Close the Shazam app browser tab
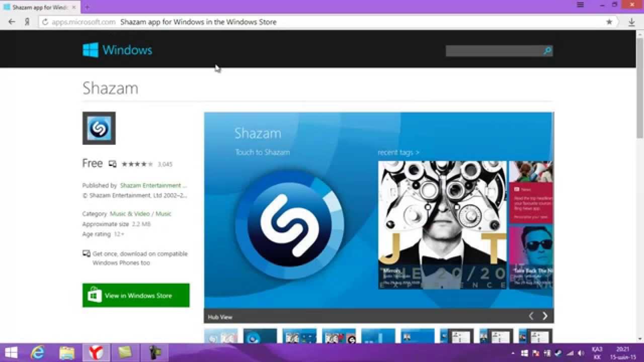 (x=74, y=7)
